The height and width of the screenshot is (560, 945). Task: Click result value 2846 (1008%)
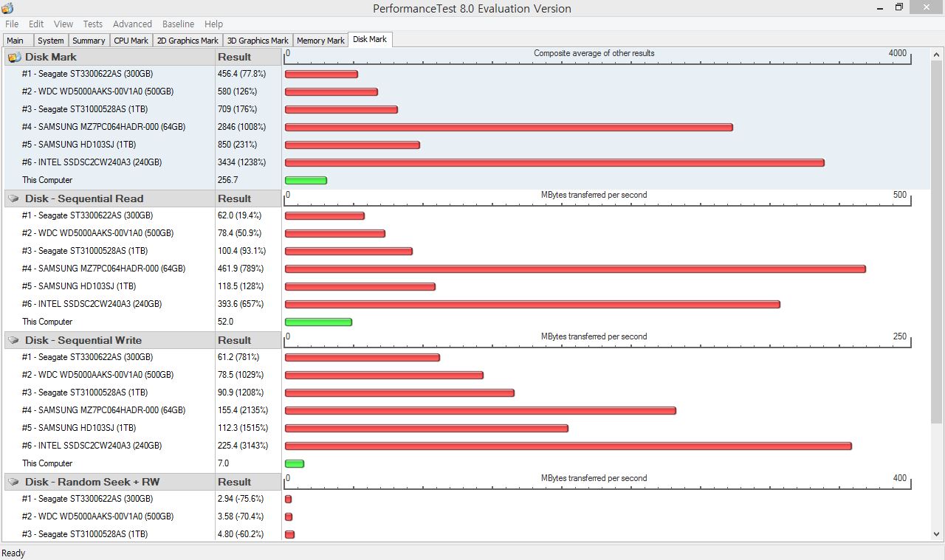[x=242, y=127]
